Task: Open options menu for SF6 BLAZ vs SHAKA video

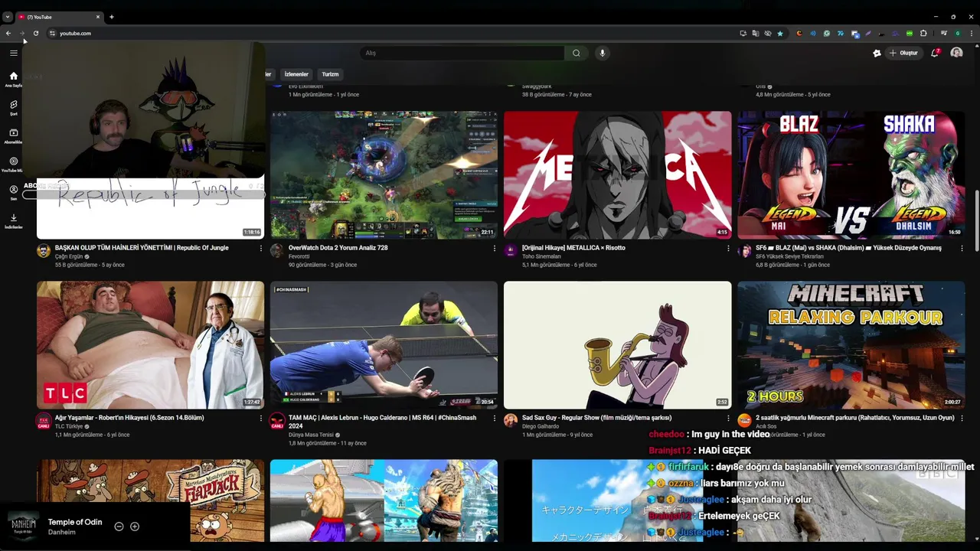Action: click(961, 248)
